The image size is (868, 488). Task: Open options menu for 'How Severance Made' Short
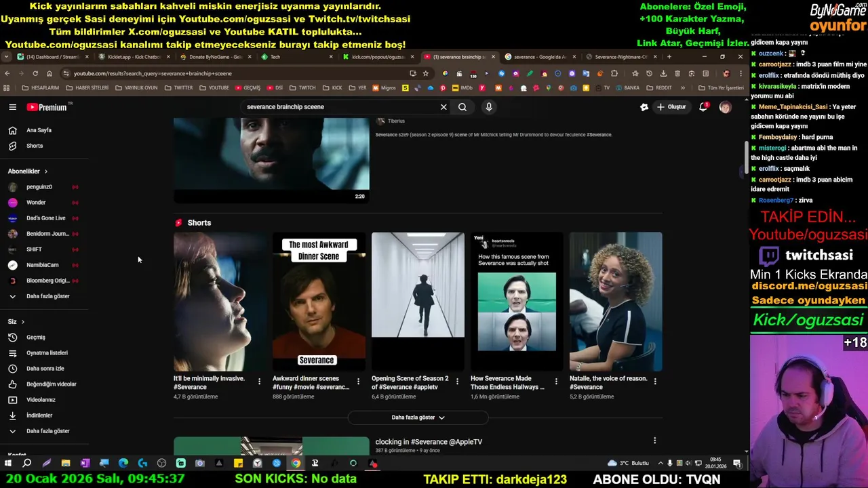tap(556, 382)
